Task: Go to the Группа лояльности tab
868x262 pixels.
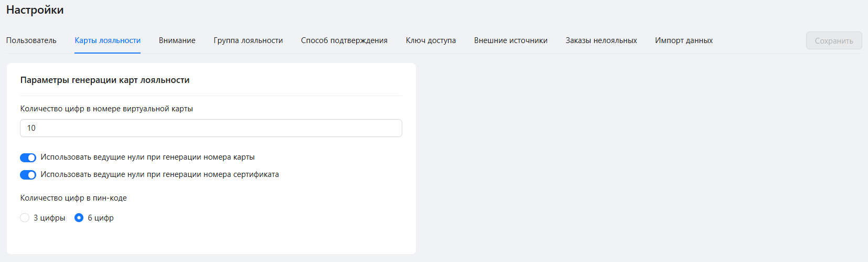Action: [248, 40]
